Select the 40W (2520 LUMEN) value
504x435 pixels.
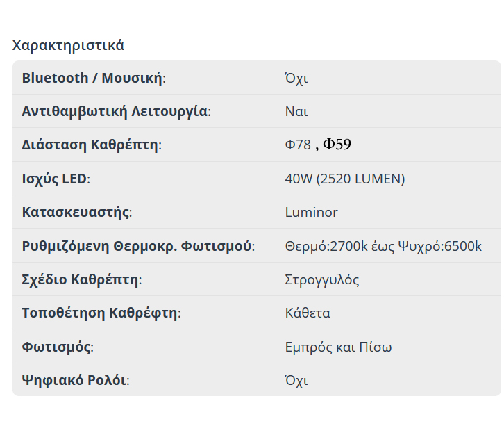coord(344,179)
